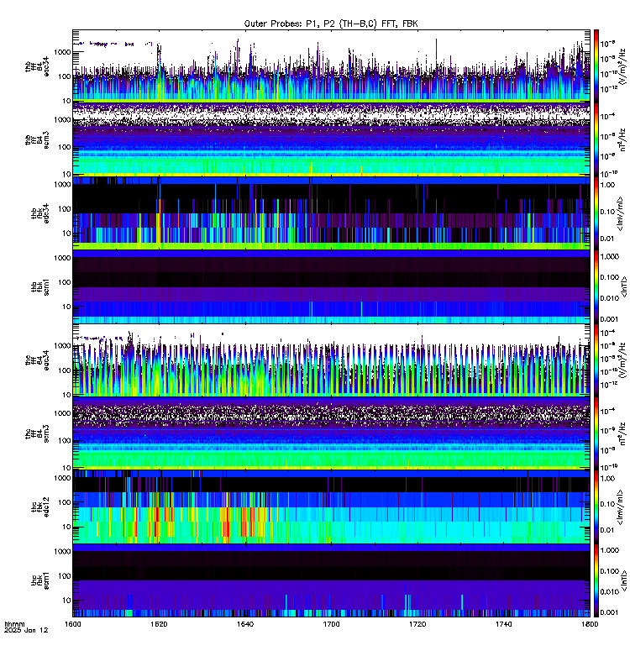Click the "thc fff 64 scm3" panel label
The width and height of the screenshot is (630, 672).
pos(38,433)
